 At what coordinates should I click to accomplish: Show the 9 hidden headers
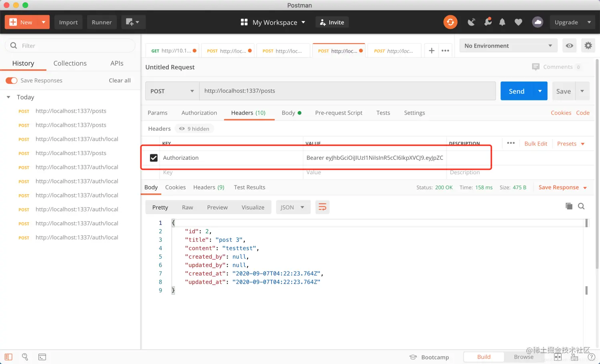coord(194,129)
